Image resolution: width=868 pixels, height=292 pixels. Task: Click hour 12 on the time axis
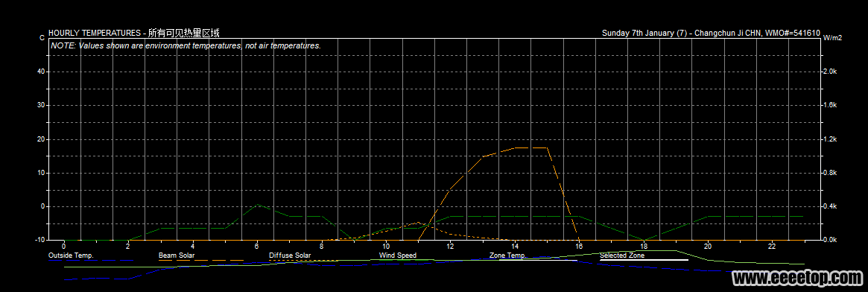pyautogui.click(x=451, y=246)
